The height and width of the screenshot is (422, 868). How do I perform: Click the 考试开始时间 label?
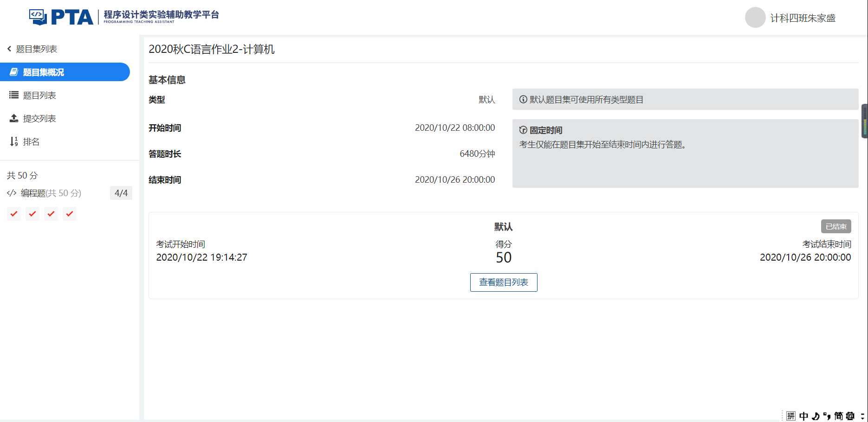coord(181,244)
